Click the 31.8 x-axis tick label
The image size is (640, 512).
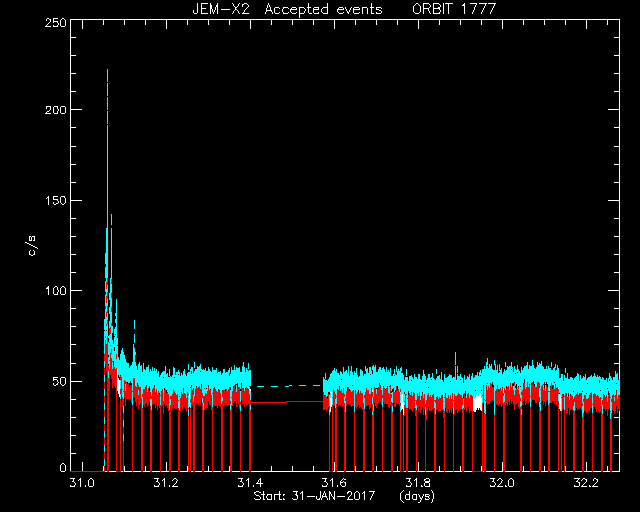(418, 483)
